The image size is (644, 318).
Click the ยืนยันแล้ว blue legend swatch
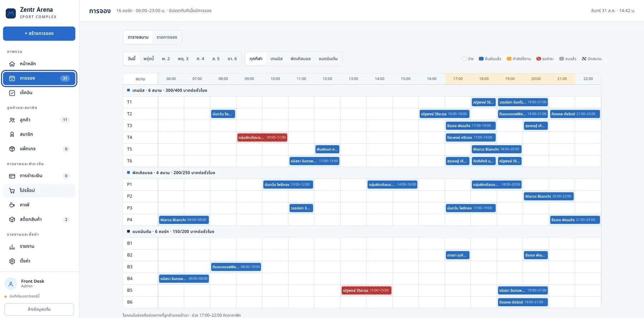pos(481,59)
